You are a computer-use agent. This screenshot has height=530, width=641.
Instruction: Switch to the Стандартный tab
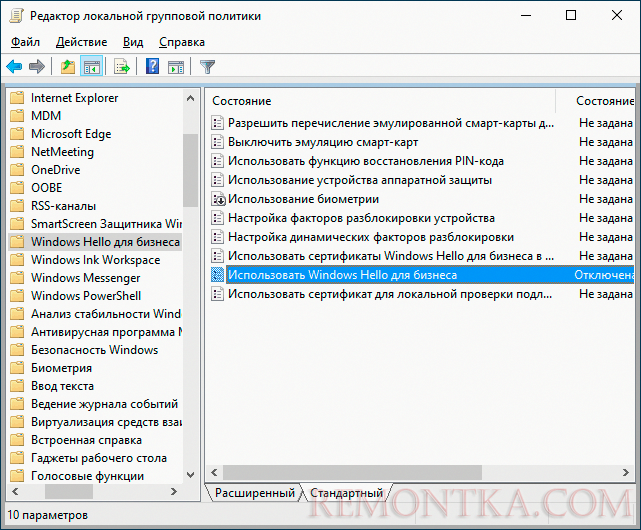coord(346,493)
